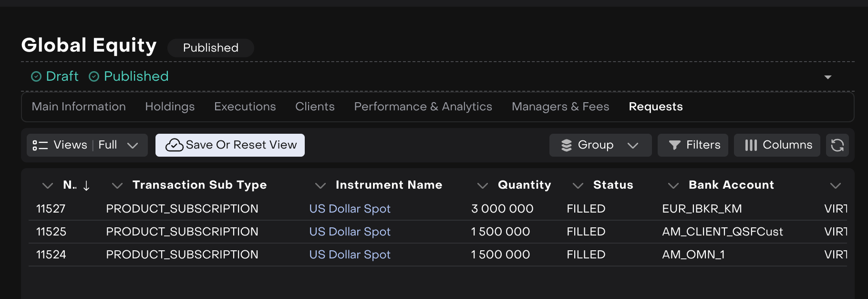This screenshot has width=868, height=299.
Task: Click the Published status check icon
Action: click(x=94, y=76)
